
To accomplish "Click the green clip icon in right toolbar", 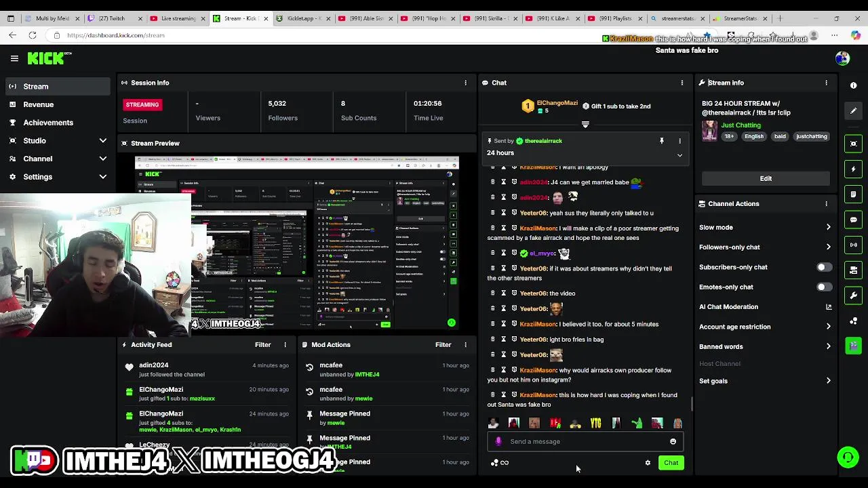I will click(x=853, y=346).
